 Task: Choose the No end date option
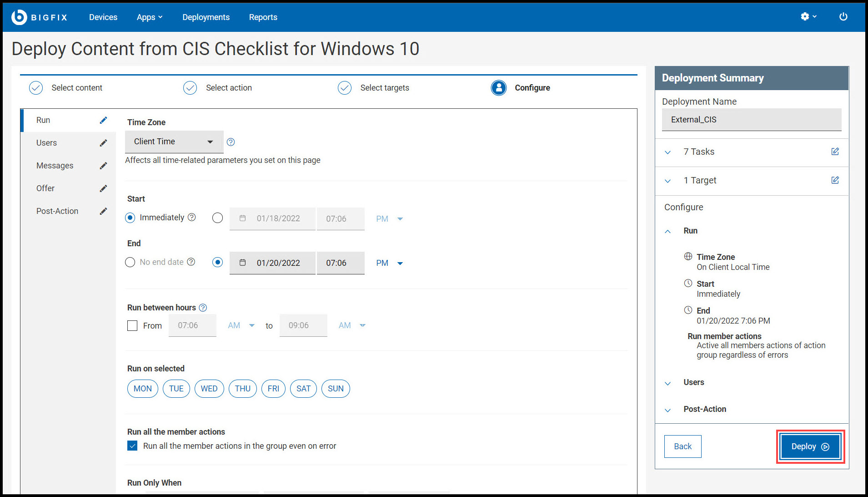click(130, 262)
